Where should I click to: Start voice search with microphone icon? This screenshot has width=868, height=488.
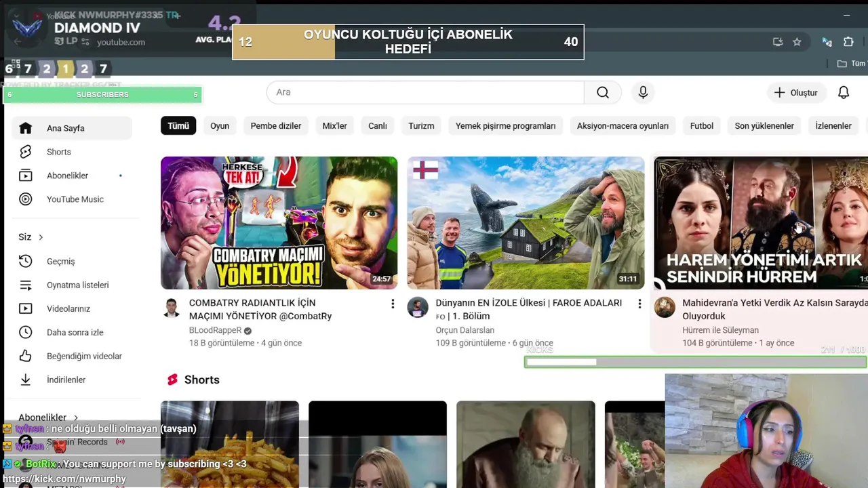point(643,92)
